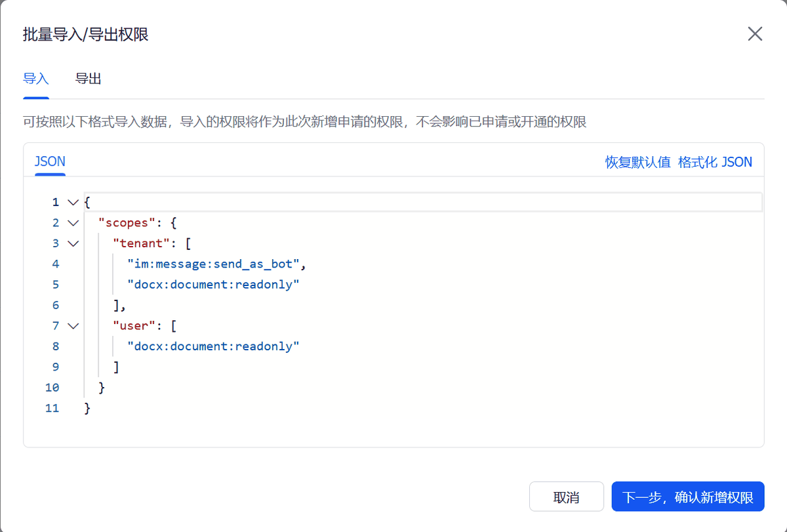Close the 批量导入/导出权限 dialog
Viewport: 787px width, 532px height.
coord(755,34)
